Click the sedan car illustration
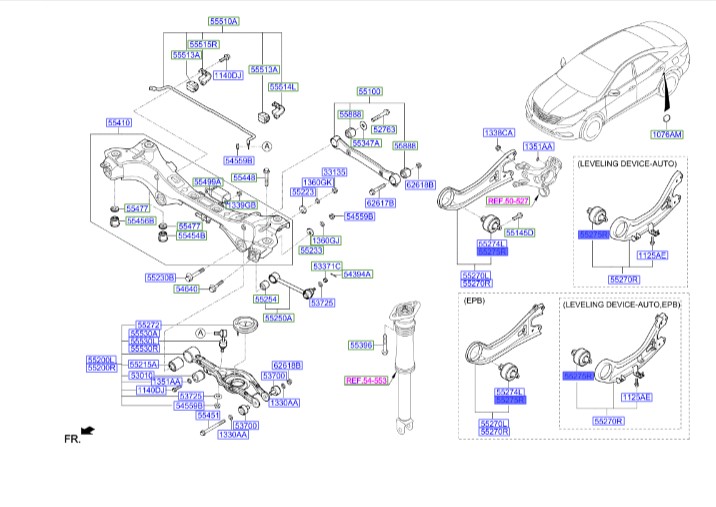 [x=607, y=79]
